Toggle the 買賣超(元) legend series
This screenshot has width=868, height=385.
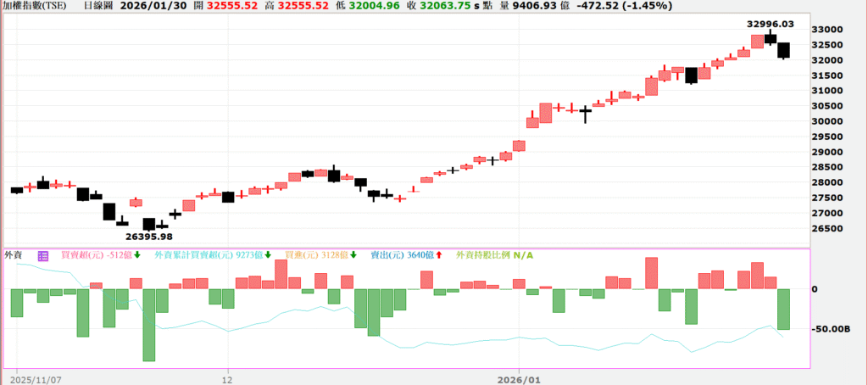click(x=80, y=255)
